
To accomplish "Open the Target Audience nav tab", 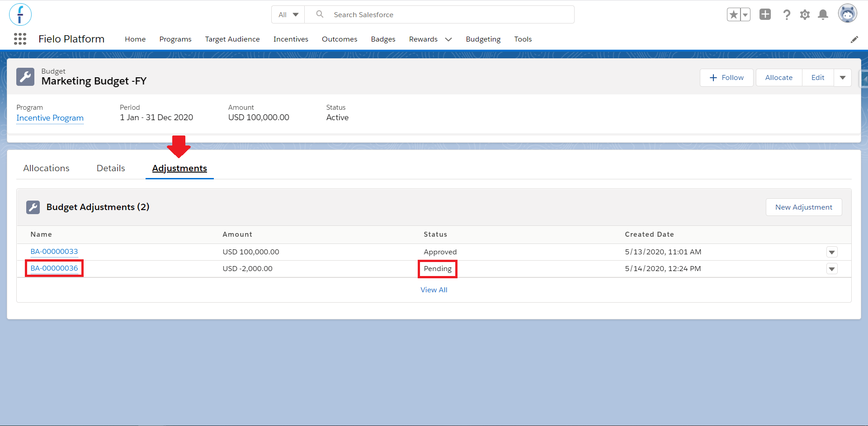I will click(x=232, y=39).
